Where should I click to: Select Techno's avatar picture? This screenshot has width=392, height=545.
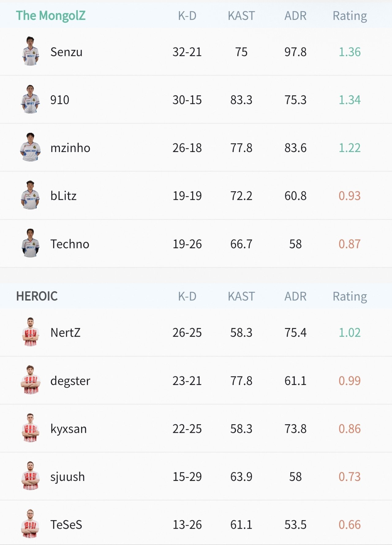(31, 243)
